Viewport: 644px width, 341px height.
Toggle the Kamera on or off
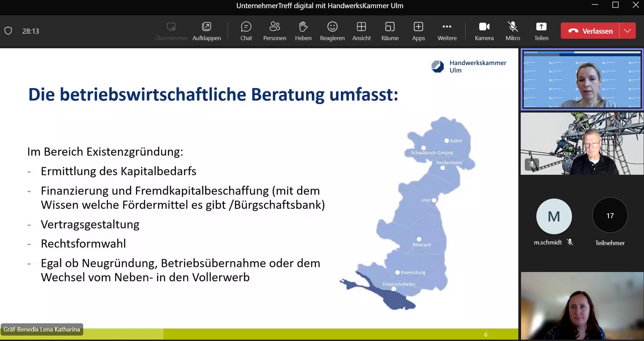coord(484,31)
